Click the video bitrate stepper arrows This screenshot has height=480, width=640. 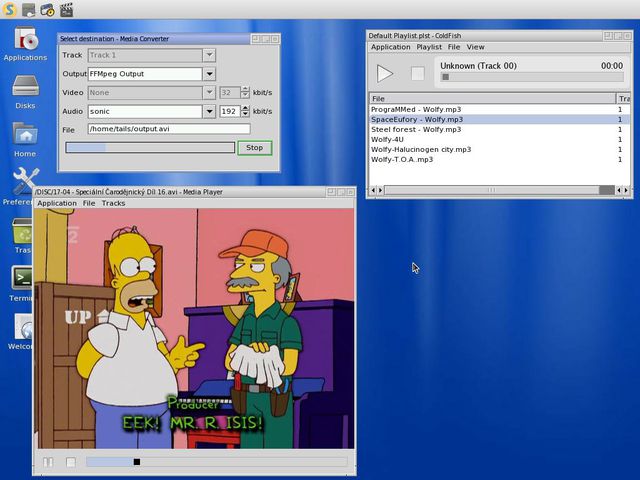point(245,93)
